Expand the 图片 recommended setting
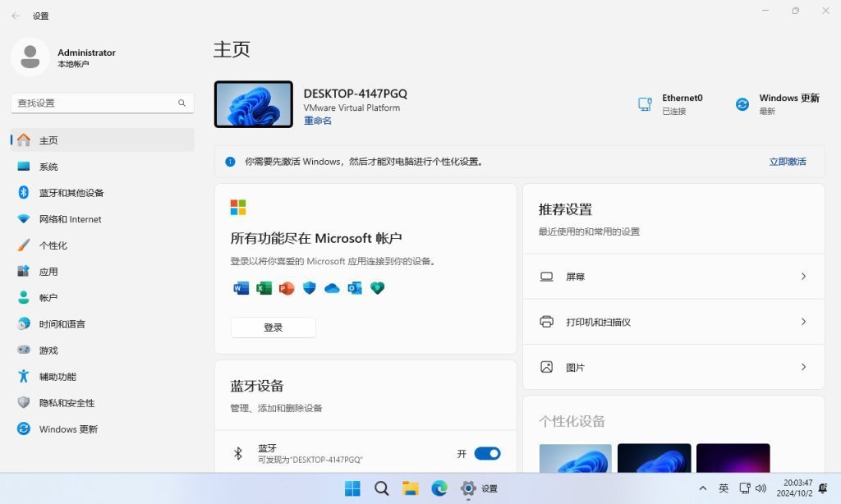Viewport: 841px width, 504px height. click(x=673, y=367)
